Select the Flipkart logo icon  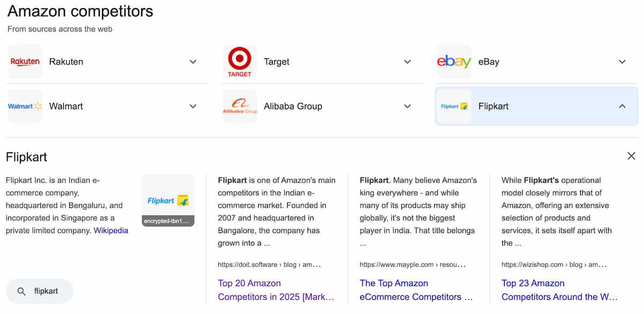click(454, 106)
